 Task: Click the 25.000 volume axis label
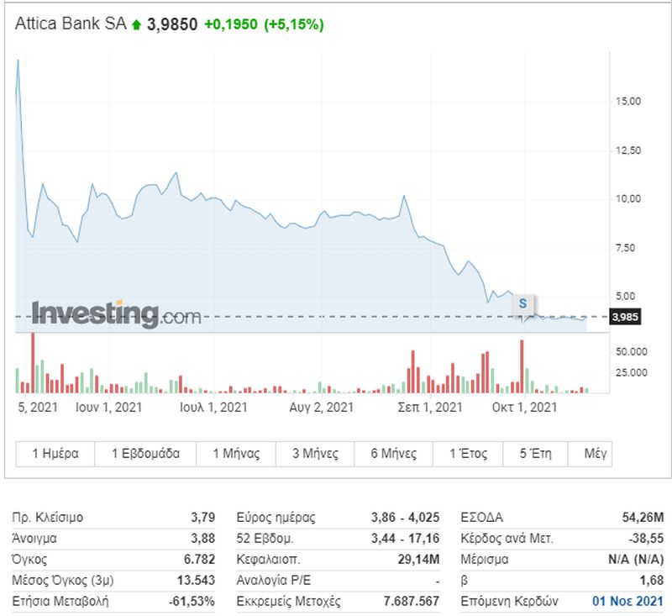click(632, 372)
